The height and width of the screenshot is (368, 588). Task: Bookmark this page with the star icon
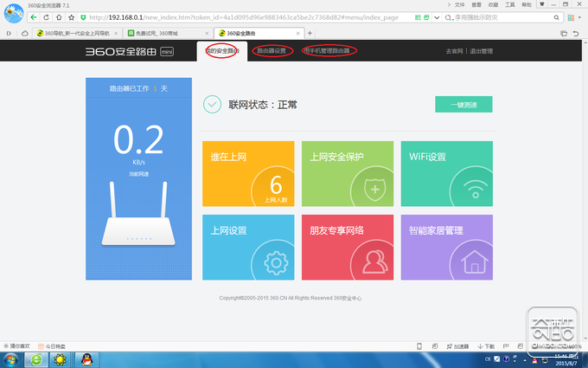coord(71,17)
